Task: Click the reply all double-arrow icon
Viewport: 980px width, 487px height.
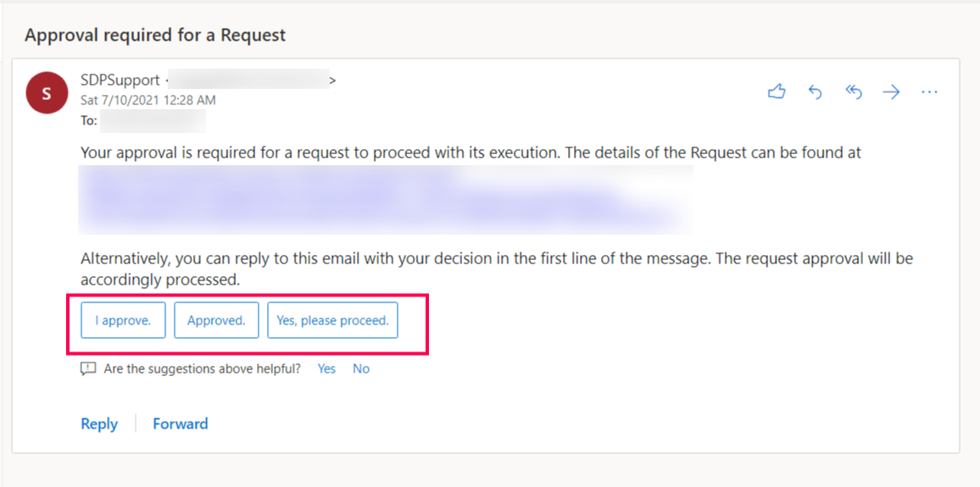Action: click(854, 92)
